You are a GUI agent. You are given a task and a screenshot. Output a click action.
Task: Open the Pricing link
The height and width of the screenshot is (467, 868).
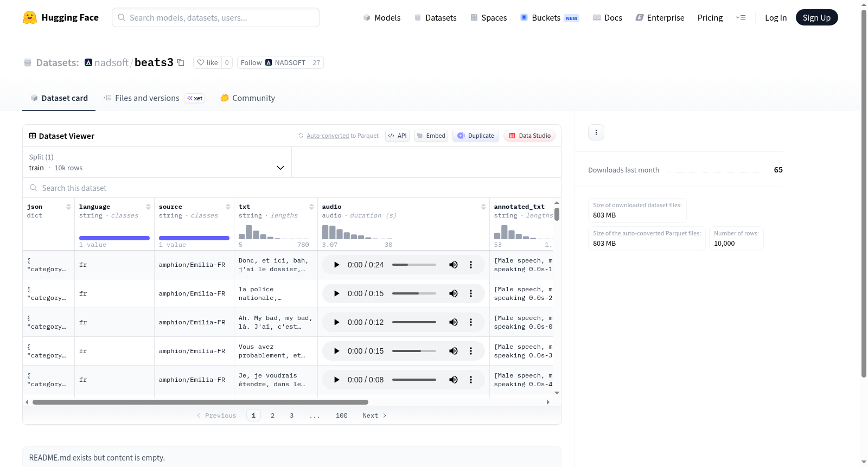tap(710, 18)
